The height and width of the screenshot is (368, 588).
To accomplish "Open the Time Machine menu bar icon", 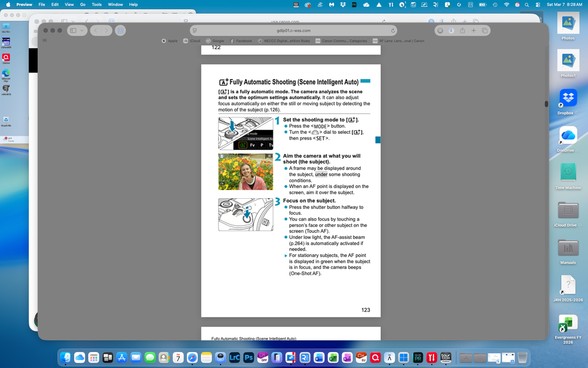I will (x=495, y=5).
